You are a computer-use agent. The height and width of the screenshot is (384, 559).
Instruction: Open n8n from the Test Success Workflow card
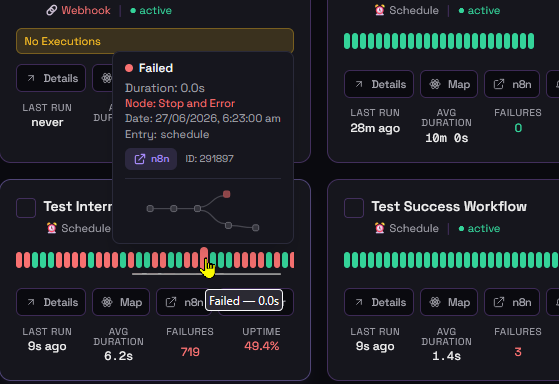(512, 302)
